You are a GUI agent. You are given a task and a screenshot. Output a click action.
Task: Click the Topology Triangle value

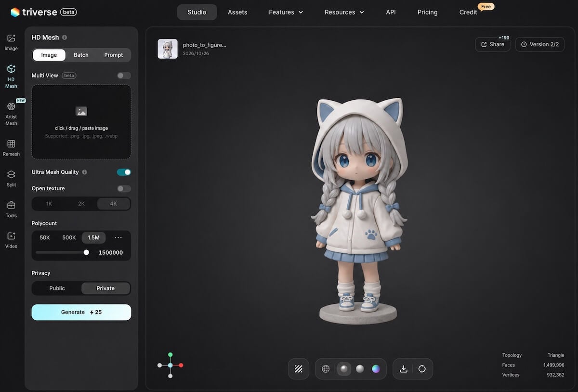(x=556, y=355)
